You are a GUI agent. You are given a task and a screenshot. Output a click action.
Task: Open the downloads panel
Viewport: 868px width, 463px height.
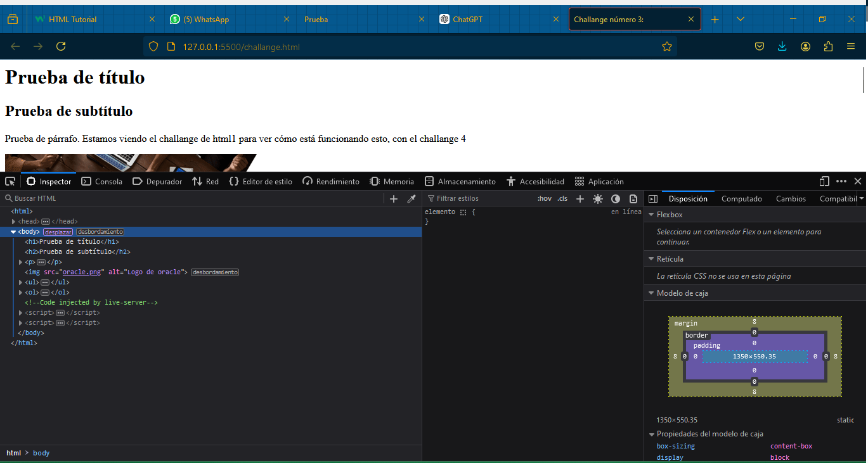(782, 46)
